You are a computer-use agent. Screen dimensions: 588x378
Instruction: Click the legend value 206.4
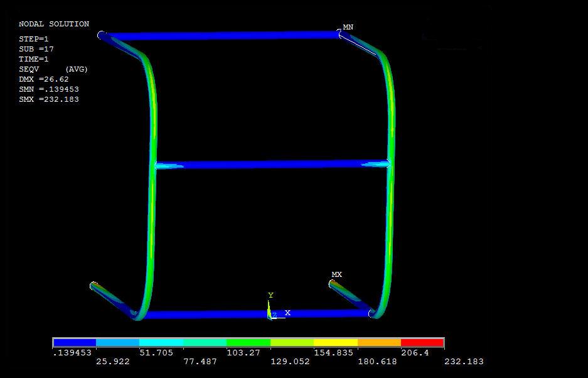[415, 353]
